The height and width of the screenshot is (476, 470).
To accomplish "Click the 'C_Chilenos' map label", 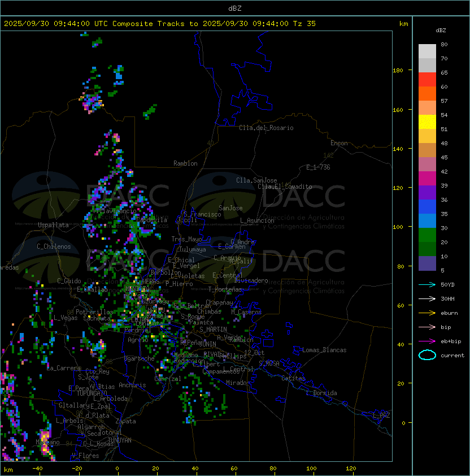I will [x=54, y=246].
